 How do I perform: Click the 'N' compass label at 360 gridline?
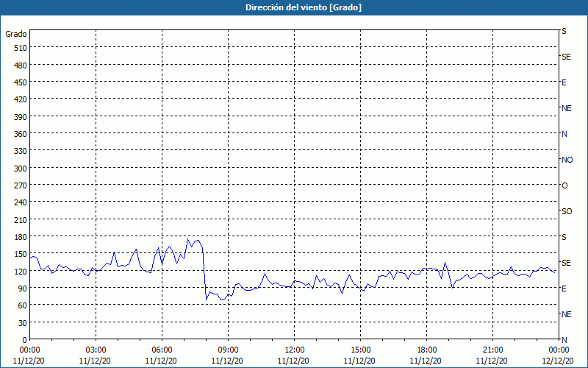(x=564, y=134)
